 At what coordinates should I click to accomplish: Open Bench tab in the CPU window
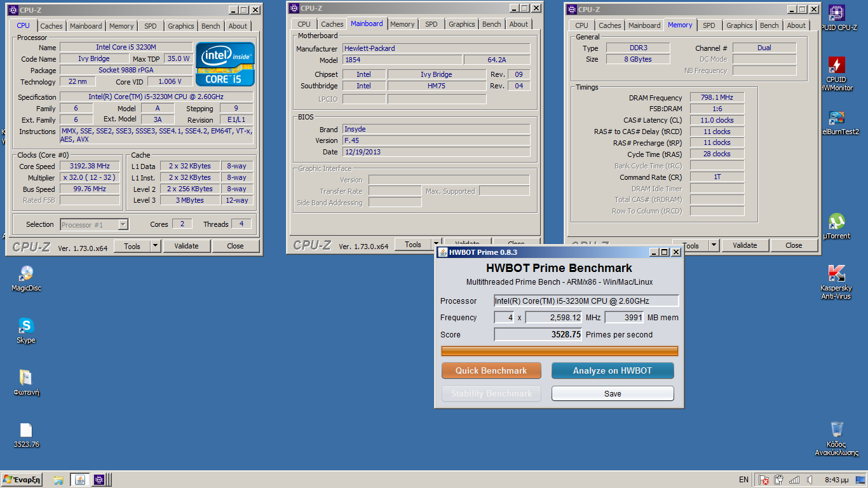coord(211,26)
